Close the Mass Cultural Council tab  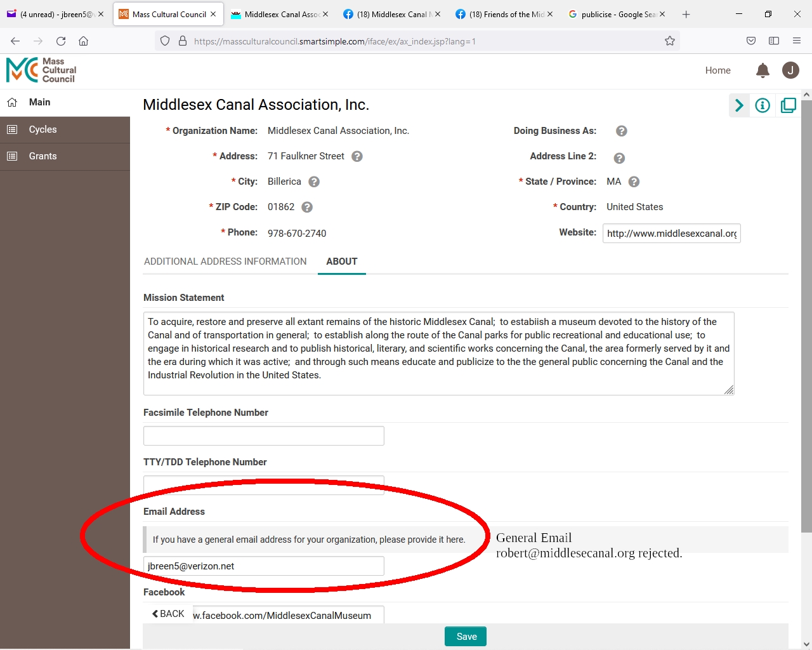(213, 14)
